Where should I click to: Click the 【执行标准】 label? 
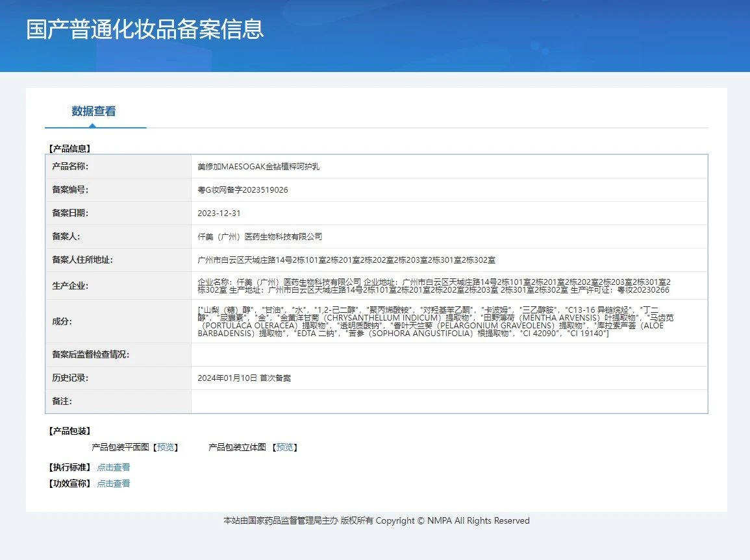(70, 467)
